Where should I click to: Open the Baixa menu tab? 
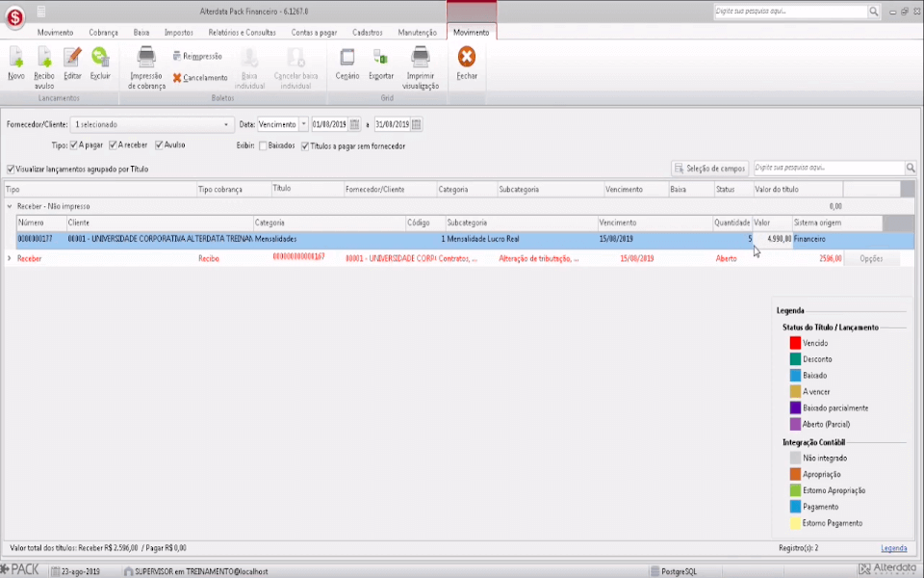(141, 33)
